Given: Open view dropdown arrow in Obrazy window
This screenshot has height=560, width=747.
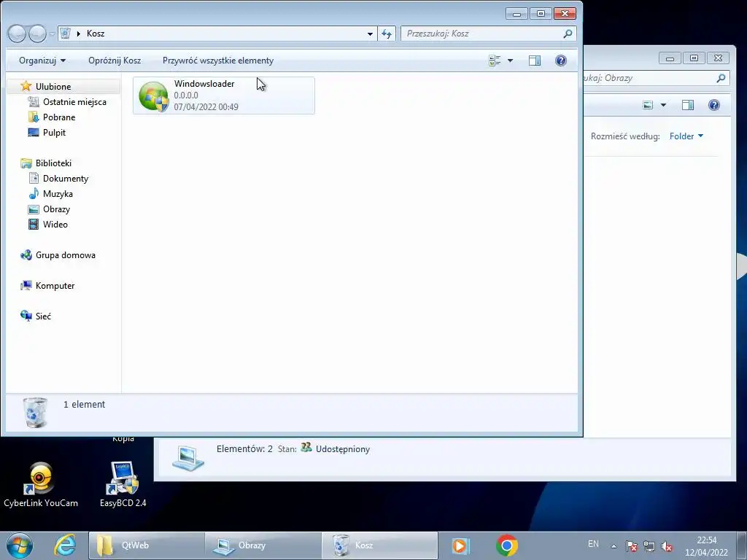Looking at the screenshot, I should coord(663,105).
